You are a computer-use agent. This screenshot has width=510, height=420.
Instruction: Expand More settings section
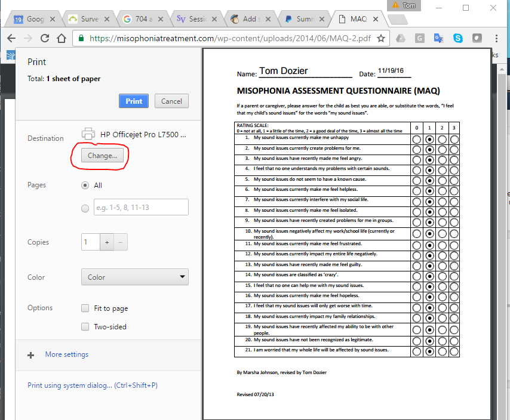(x=66, y=354)
